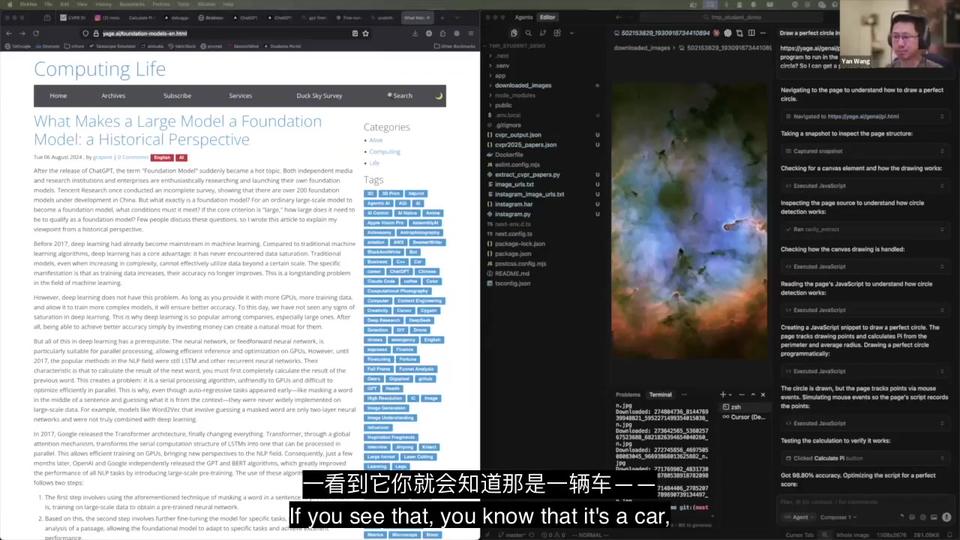The image size is (960, 540).
Task: Open reader view icon in address bar
Action: pyautogui.click(x=354, y=33)
